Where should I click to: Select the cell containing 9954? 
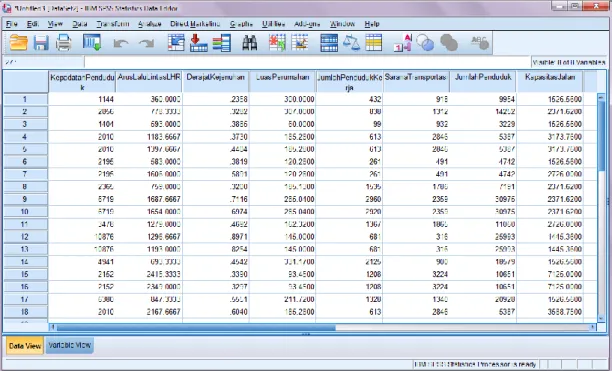483,99
